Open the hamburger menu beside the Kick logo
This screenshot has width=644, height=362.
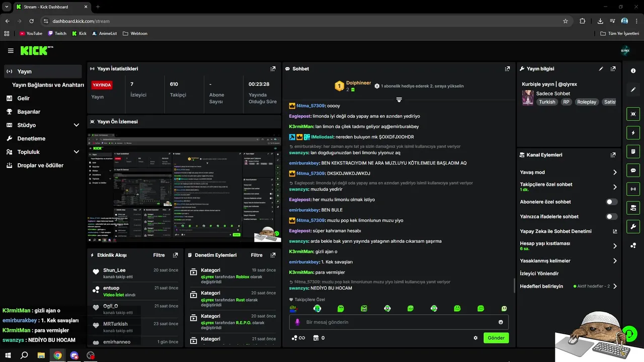click(11, 51)
